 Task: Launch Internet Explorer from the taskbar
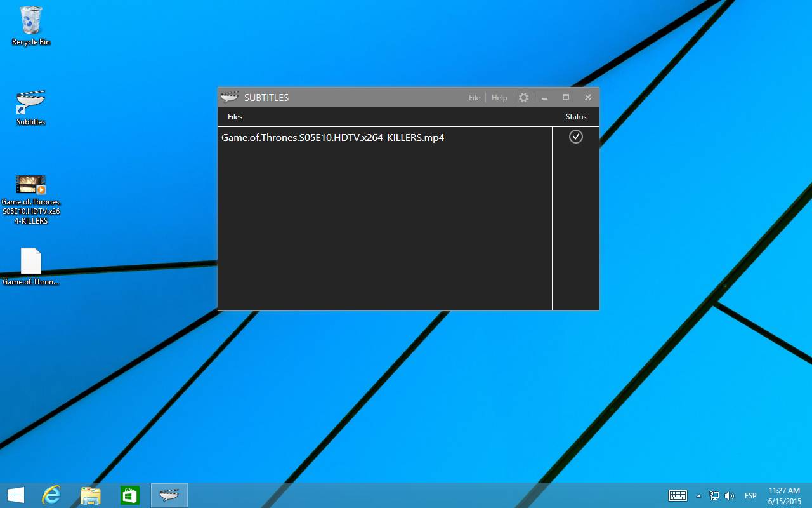[51, 495]
